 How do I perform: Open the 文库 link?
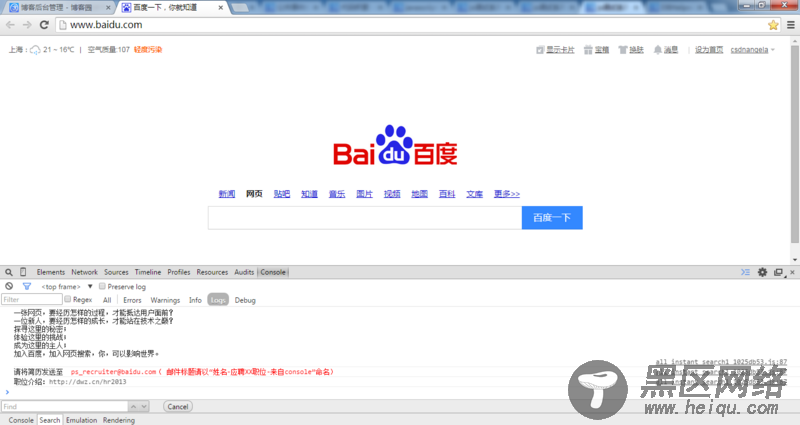(474, 194)
